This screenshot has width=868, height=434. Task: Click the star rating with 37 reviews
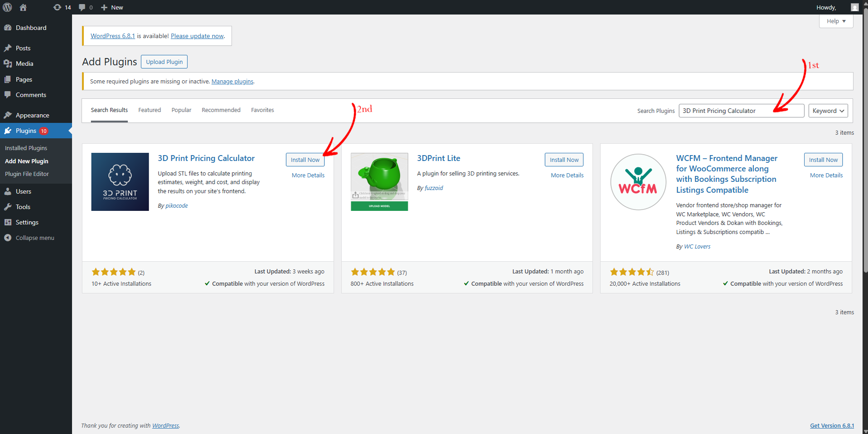(x=373, y=272)
